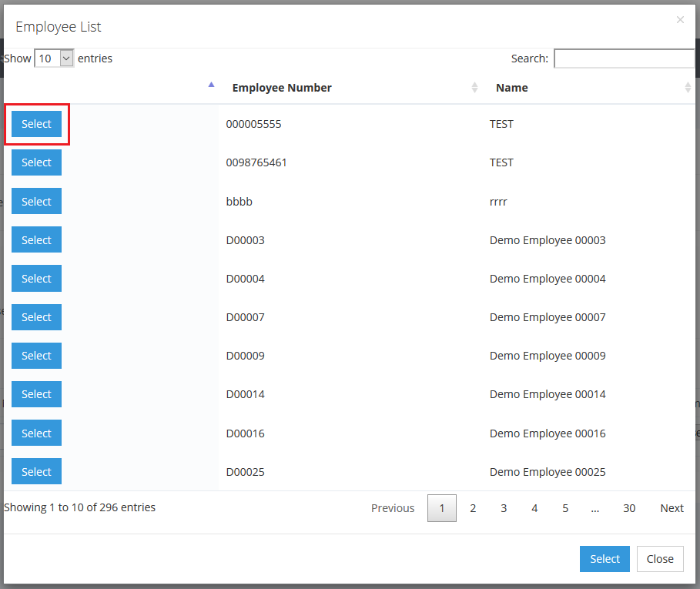Jump to last page 30
Viewport: 700px width, 589px height.
coord(629,508)
